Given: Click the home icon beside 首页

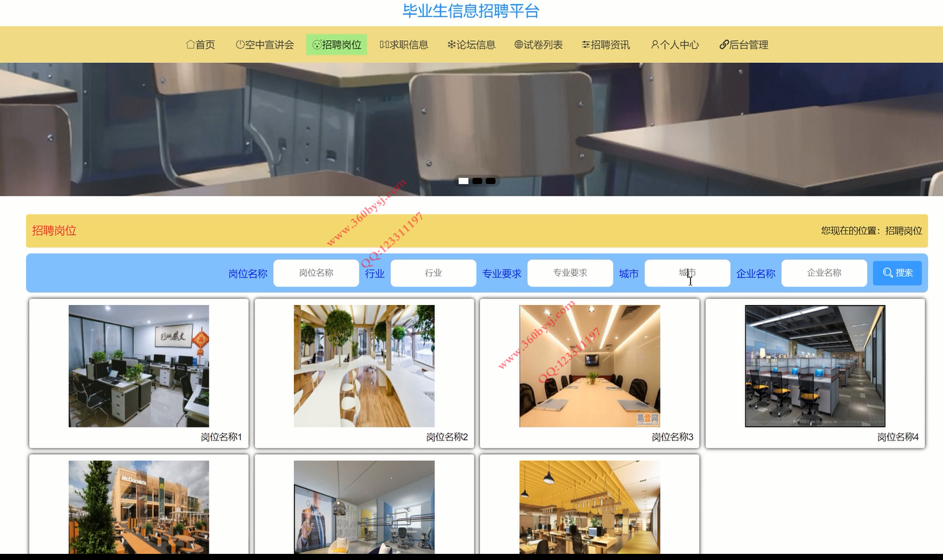Looking at the screenshot, I should 190,44.
